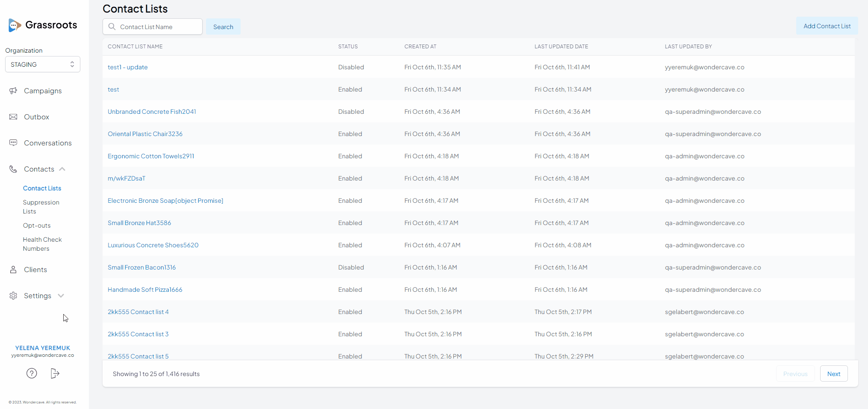The width and height of the screenshot is (868, 409).
Task: Click the CONTACT LIST NAME column header
Action: click(135, 47)
